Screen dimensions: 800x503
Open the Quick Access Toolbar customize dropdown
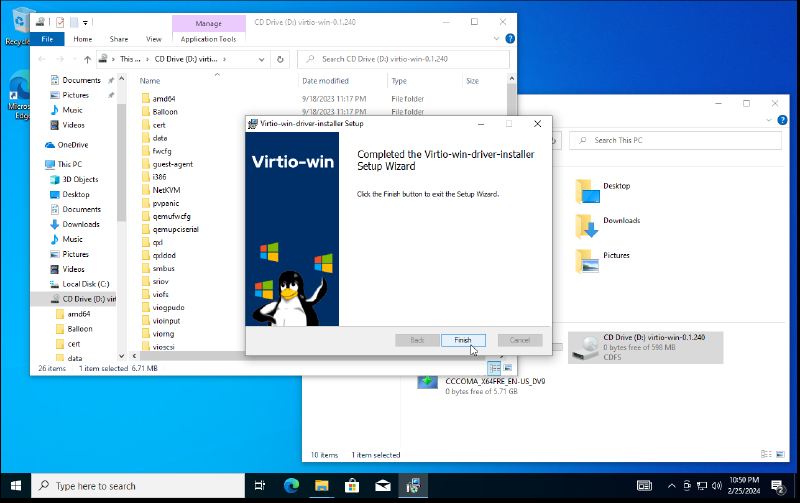pyautogui.click(x=85, y=22)
